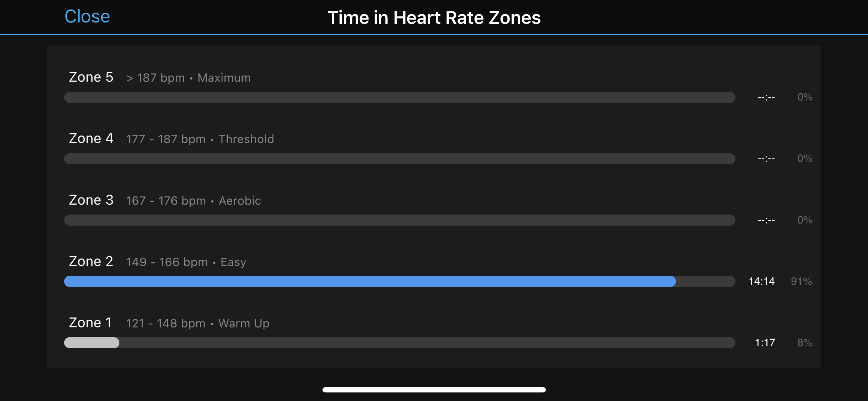This screenshot has height=401, width=868.
Task: Click the Zone 4 '--:--' time placeholder
Action: [x=766, y=158]
